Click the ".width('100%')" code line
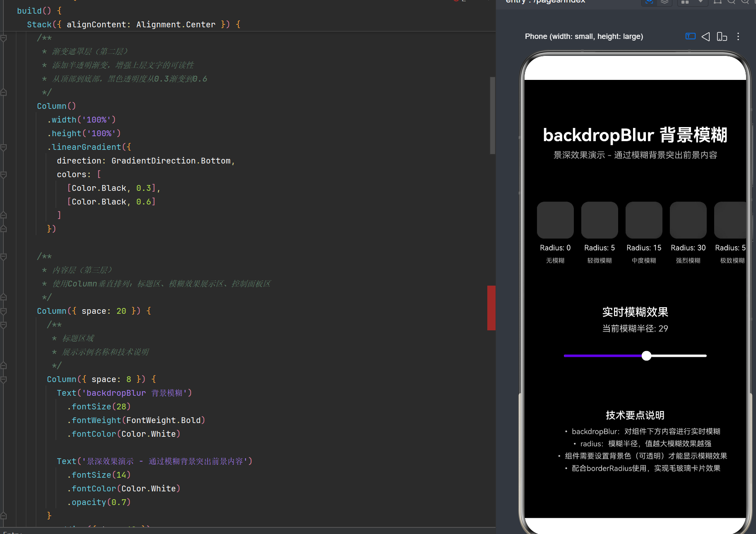The width and height of the screenshot is (756, 534). pyautogui.click(x=82, y=120)
